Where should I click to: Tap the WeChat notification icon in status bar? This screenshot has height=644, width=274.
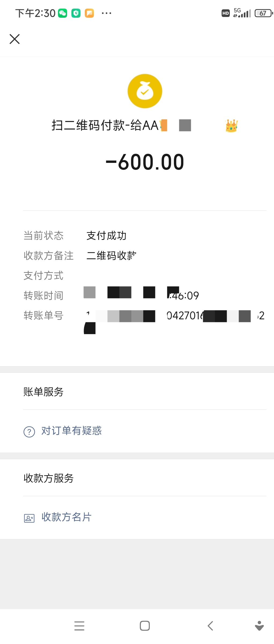pyautogui.click(x=63, y=13)
